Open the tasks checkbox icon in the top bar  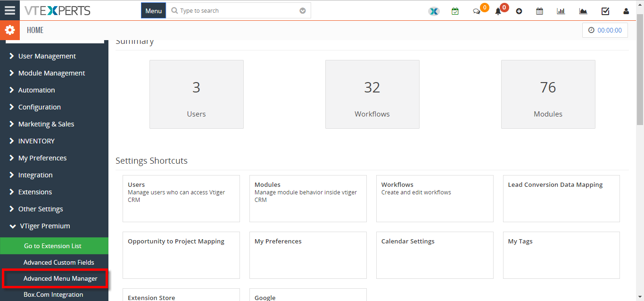click(x=605, y=11)
